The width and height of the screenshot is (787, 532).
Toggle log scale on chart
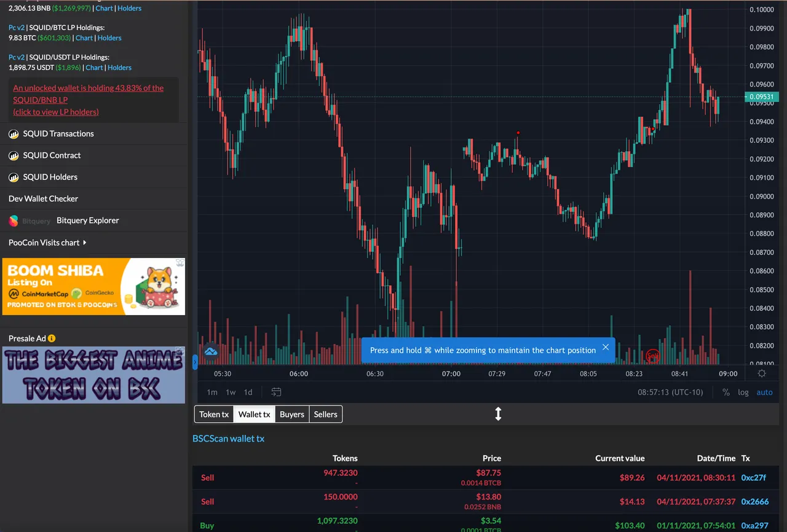click(x=743, y=392)
